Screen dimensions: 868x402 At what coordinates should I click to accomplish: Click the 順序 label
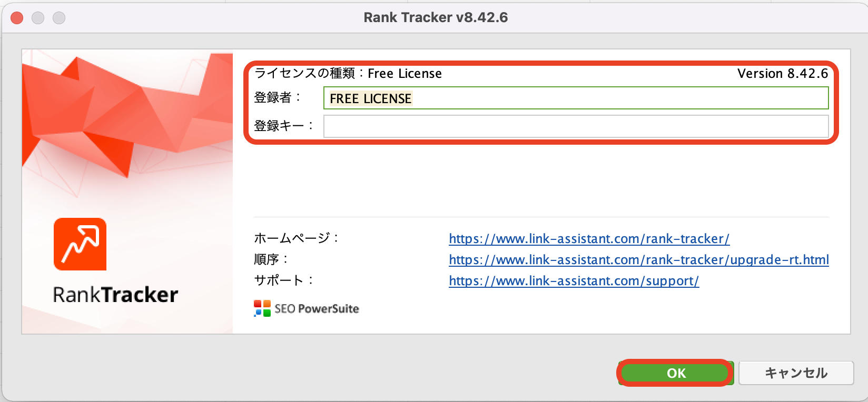pos(271,259)
